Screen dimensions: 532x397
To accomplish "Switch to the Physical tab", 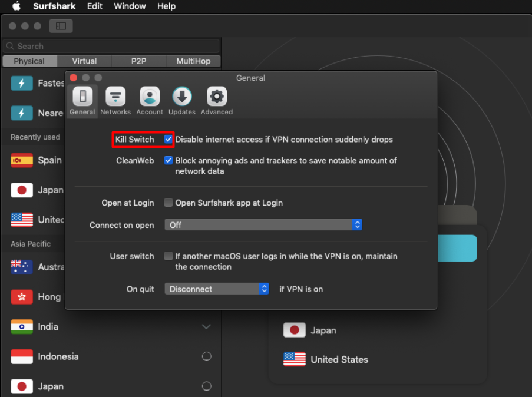I will (x=29, y=61).
